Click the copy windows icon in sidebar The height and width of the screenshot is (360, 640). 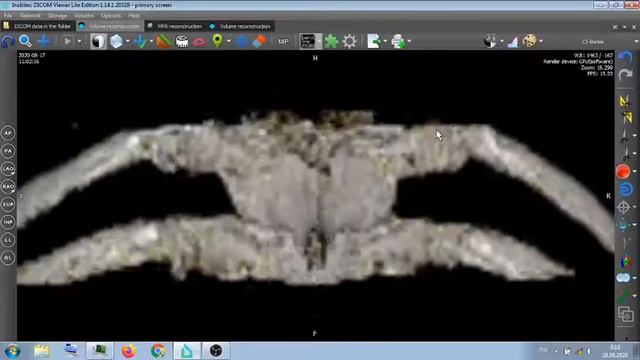[626, 314]
